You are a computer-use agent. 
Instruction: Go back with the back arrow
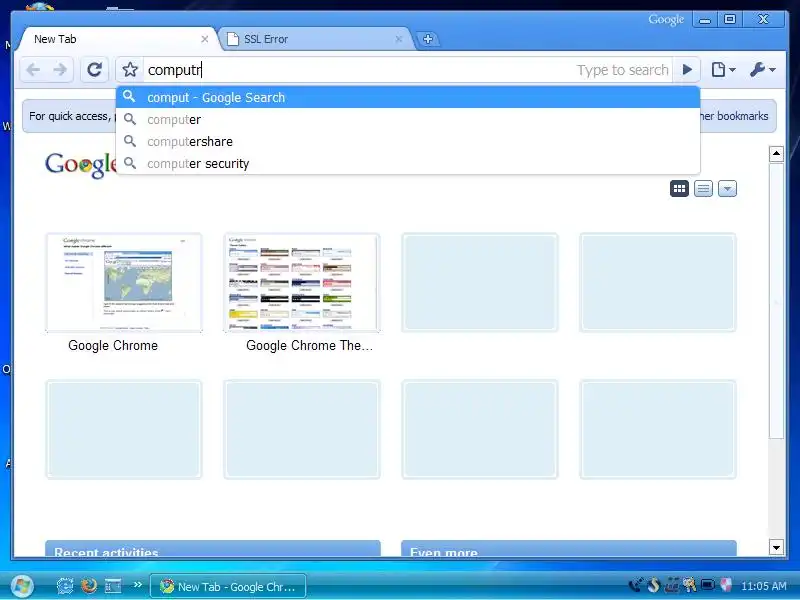tap(34, 69)
